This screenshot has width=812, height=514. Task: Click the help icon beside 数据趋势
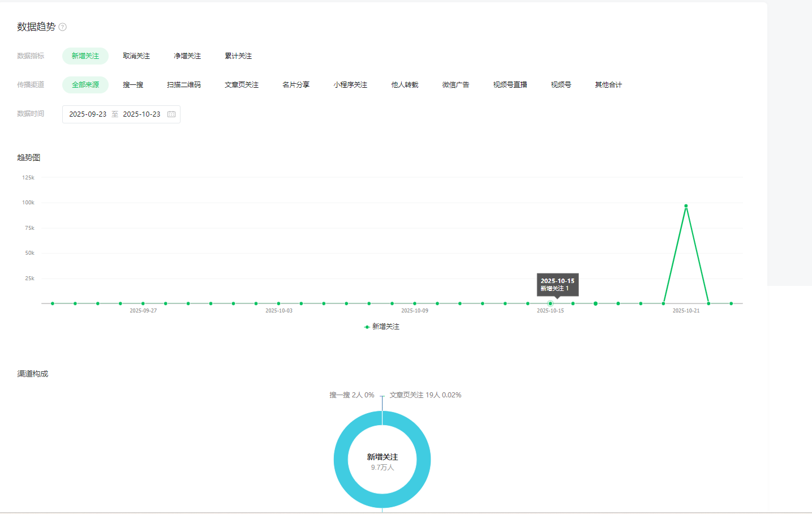(63, 27)
